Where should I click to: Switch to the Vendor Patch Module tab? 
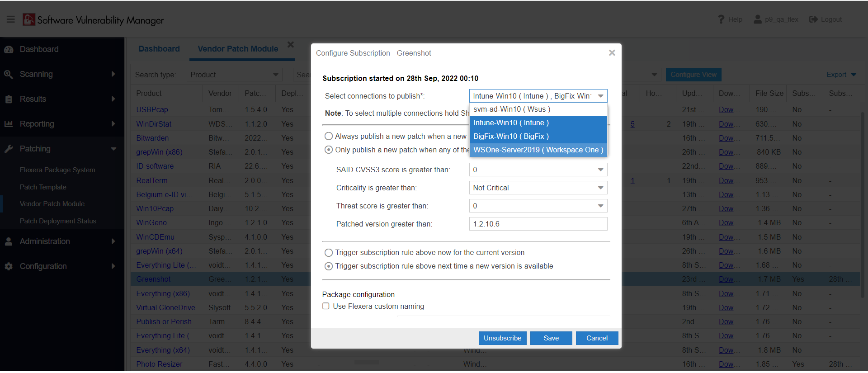tap(238, 49)
